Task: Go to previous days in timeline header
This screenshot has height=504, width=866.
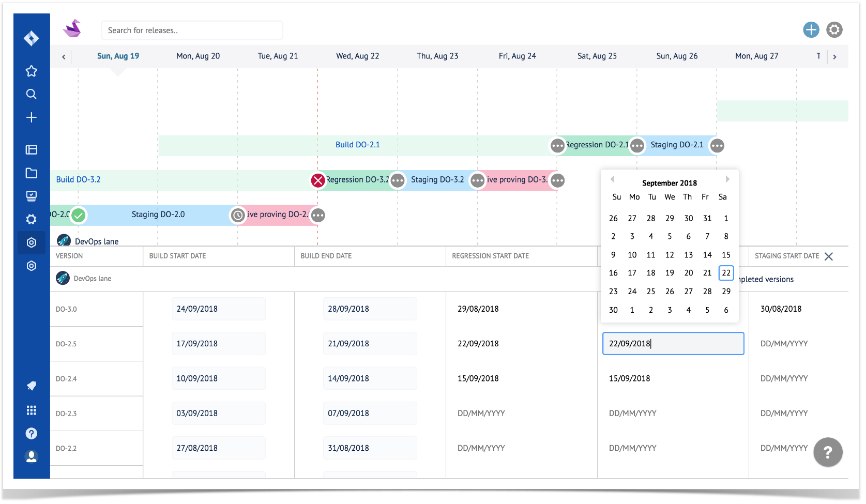Action: (x=64, y=57)
